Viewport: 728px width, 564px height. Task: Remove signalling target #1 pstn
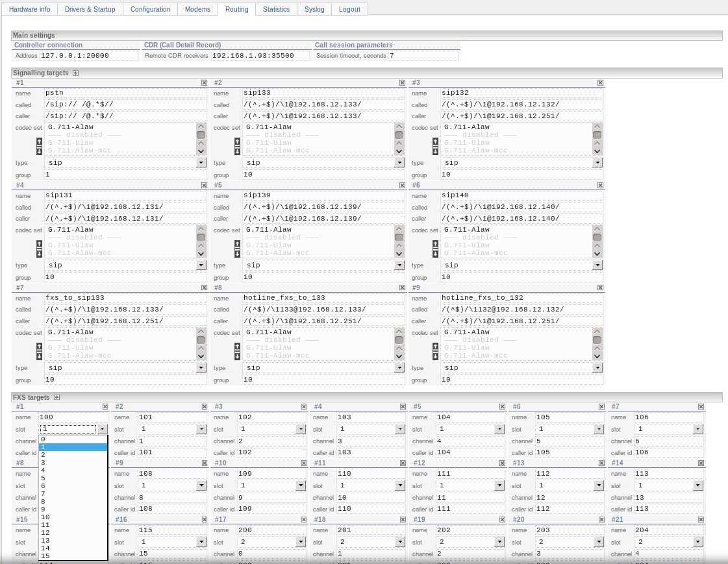pos(204,82)
